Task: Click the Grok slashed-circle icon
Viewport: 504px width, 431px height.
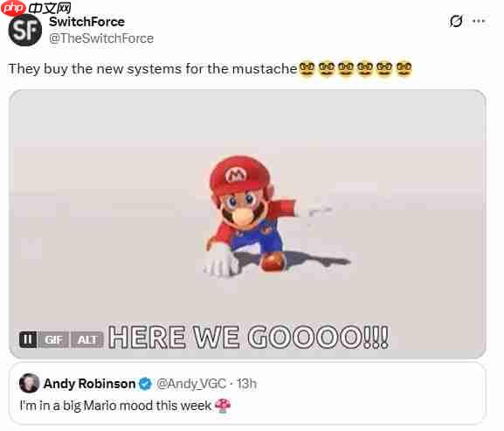Action: [456, 21]
